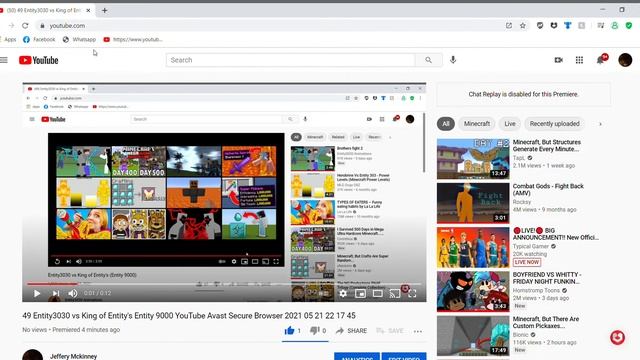
Task: Open the YouTube hamburger guide menu
Action: pos(4,60)
